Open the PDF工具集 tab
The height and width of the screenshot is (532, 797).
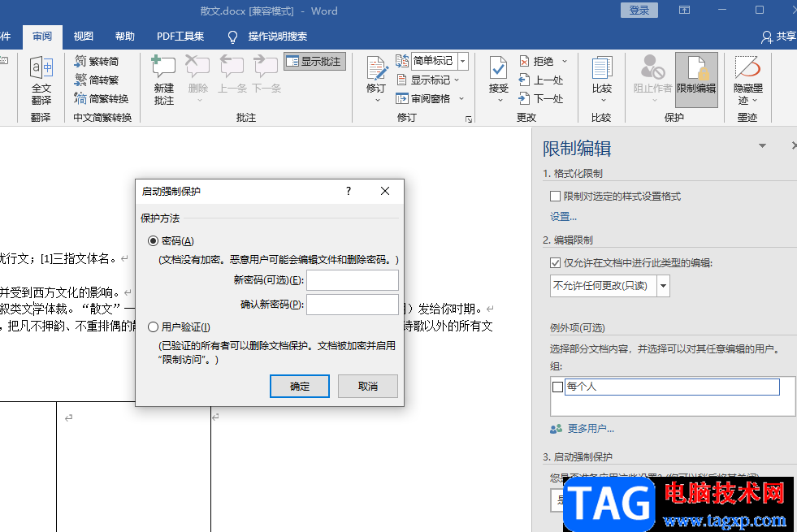[180, 37]
